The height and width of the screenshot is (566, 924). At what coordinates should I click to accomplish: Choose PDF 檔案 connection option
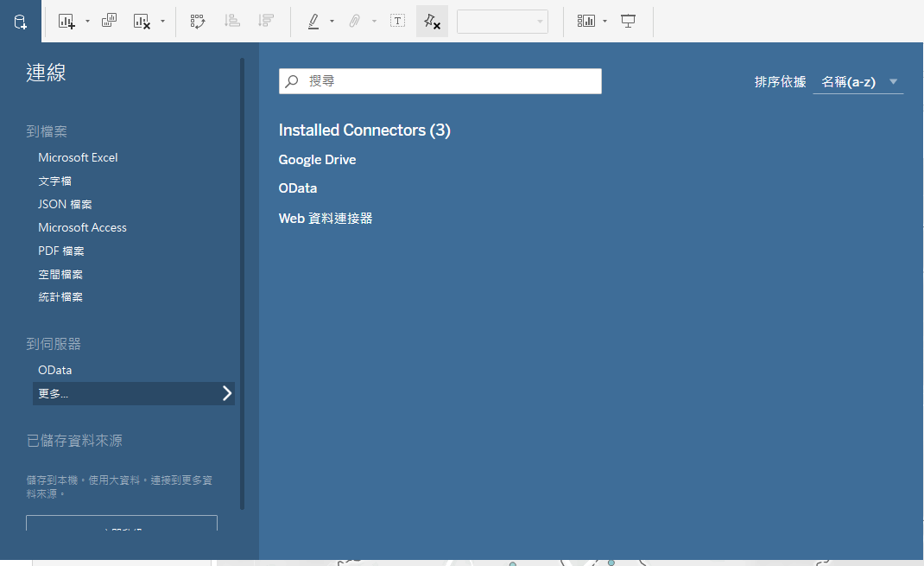(x=61, y=251)
